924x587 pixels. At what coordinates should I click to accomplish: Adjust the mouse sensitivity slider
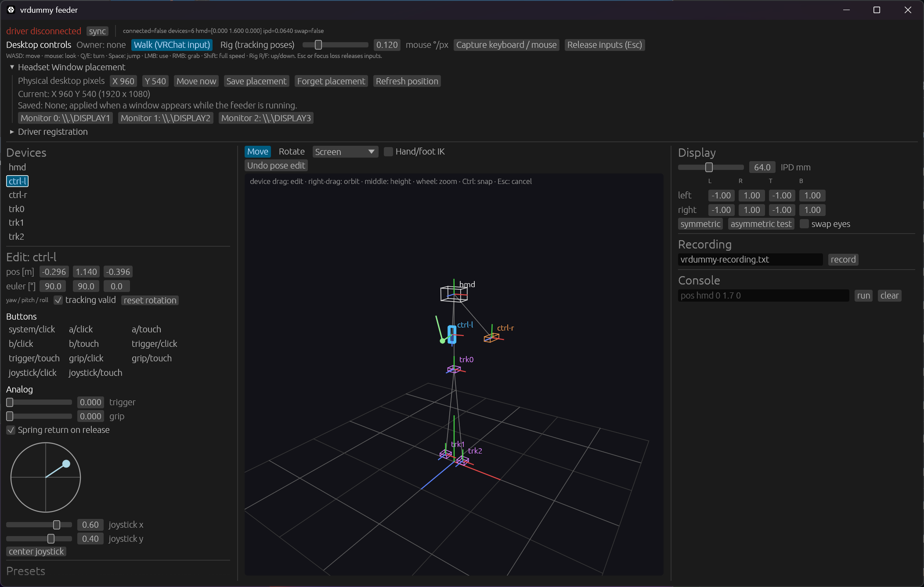click(335, 45)
